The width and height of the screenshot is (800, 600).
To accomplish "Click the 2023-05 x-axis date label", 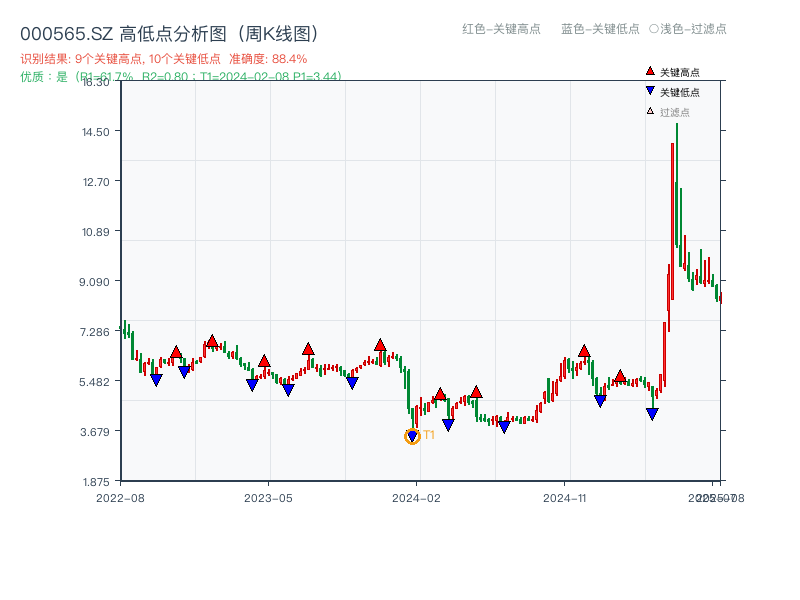I will click(x=268, y=497).
